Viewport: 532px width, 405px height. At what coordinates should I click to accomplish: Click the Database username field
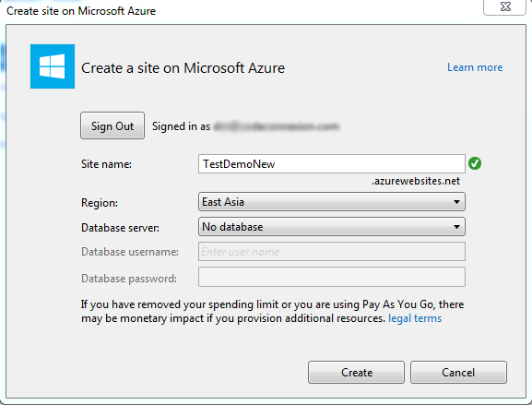coord(332,252)
